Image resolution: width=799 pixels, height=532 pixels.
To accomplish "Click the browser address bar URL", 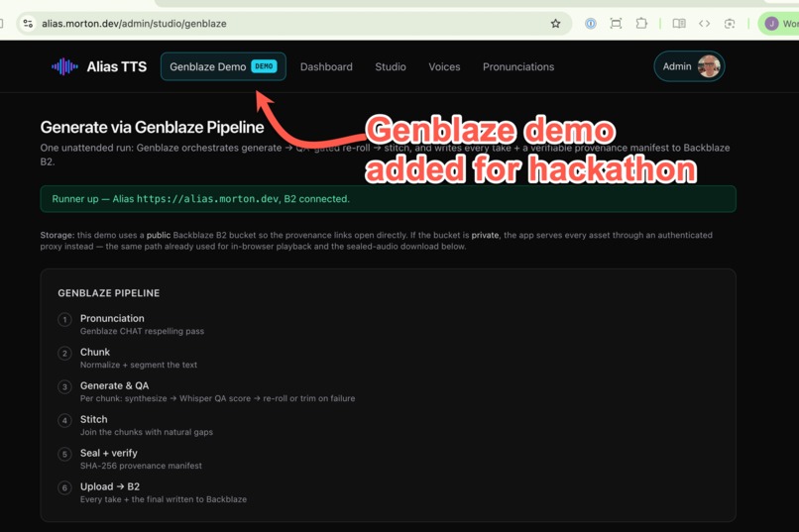I will 134,24.
